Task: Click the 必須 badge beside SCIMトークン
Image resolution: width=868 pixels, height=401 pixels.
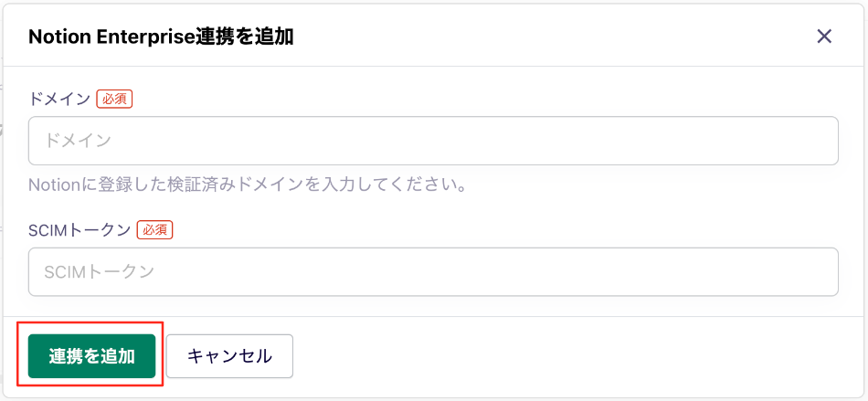Action: click(x=155, y=230)
